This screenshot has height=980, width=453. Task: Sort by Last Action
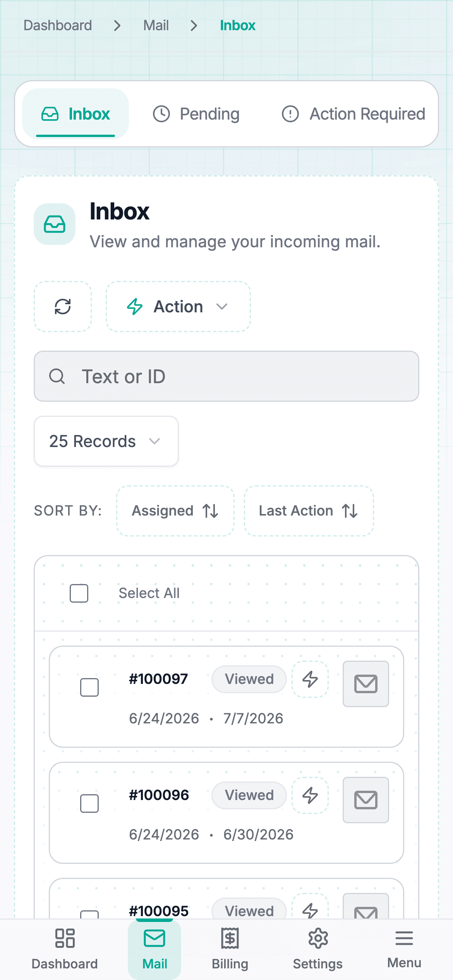click(309, 511)
